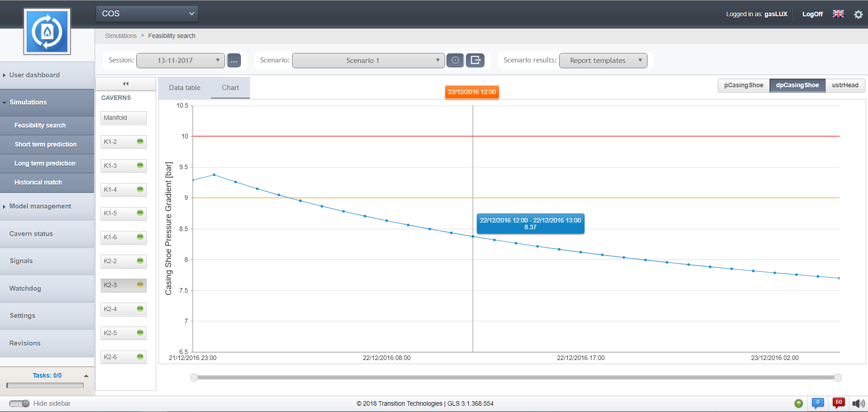
Task: Click the left handle of the time range slider
Action: 194,378
